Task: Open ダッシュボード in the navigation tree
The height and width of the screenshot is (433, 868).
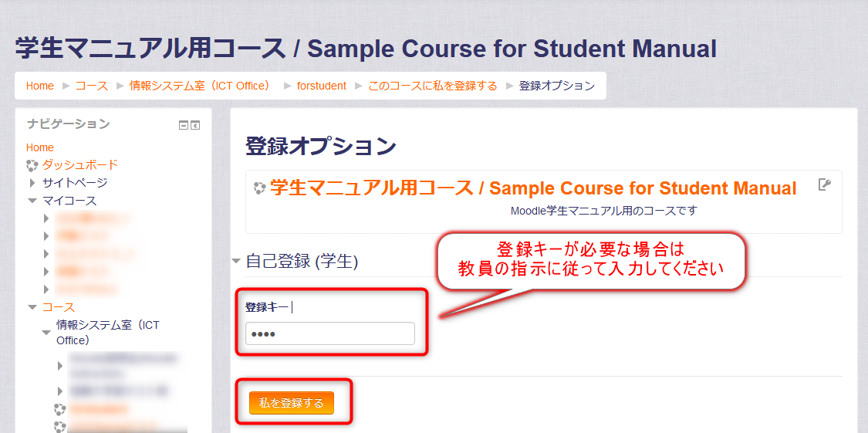Action: click(79, 165)
